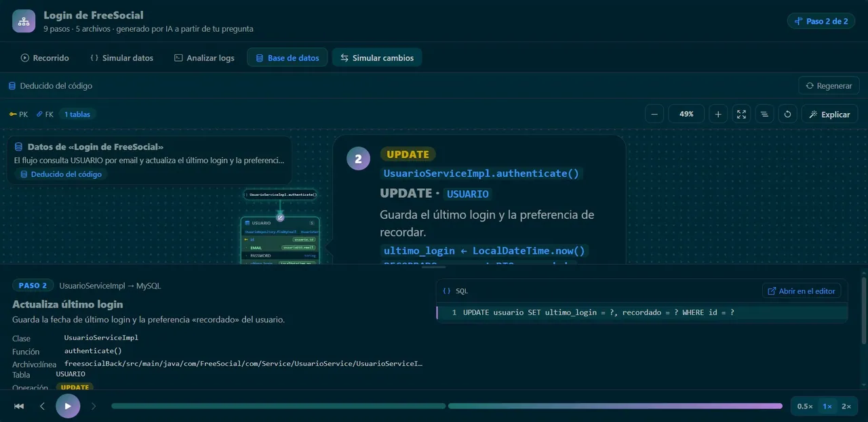
Task: Click the Actualiza último login heading
Action: [68, 304]
